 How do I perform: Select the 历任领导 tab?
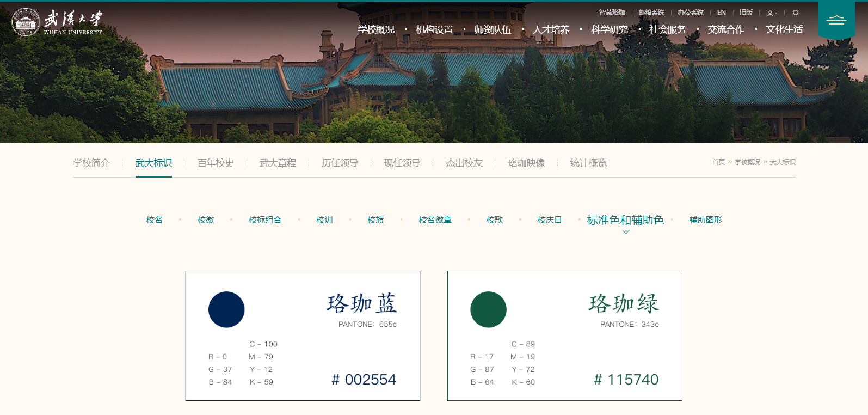point(340,163)
